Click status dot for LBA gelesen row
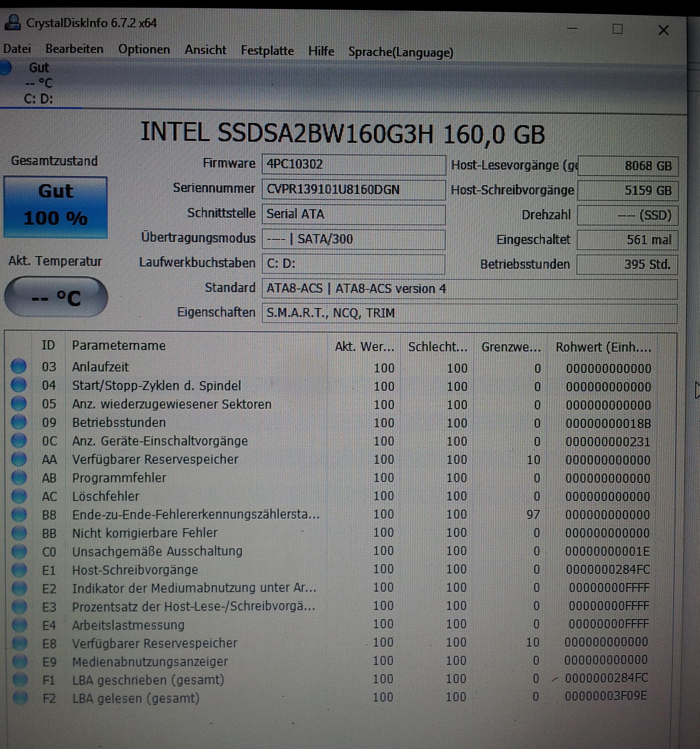Image resolution: width=700 pixels, height=749 pixels. tap(20, 698)
